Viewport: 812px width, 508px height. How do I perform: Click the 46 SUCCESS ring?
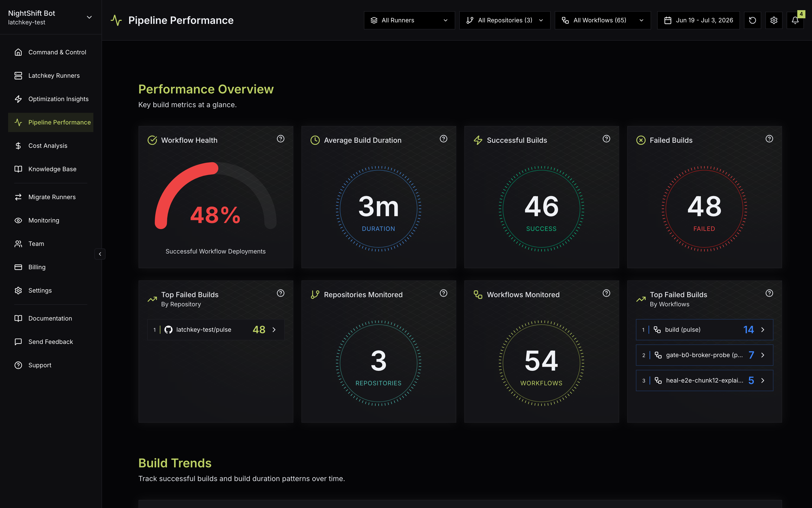(541, 209)
